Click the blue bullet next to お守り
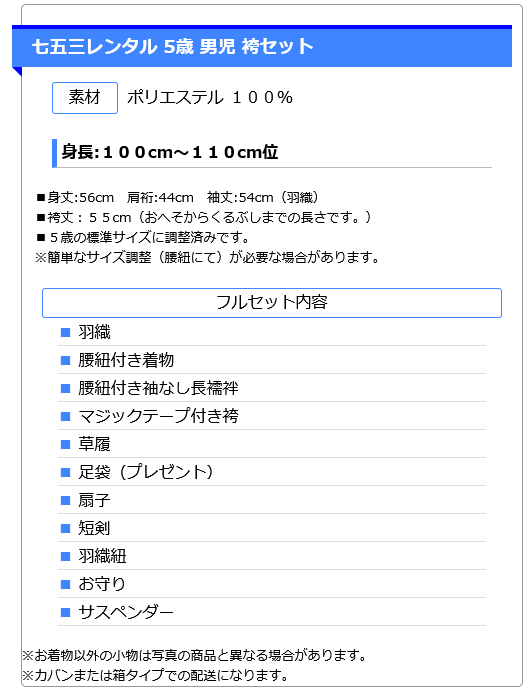The image size is (531, 695). (66, 584)
